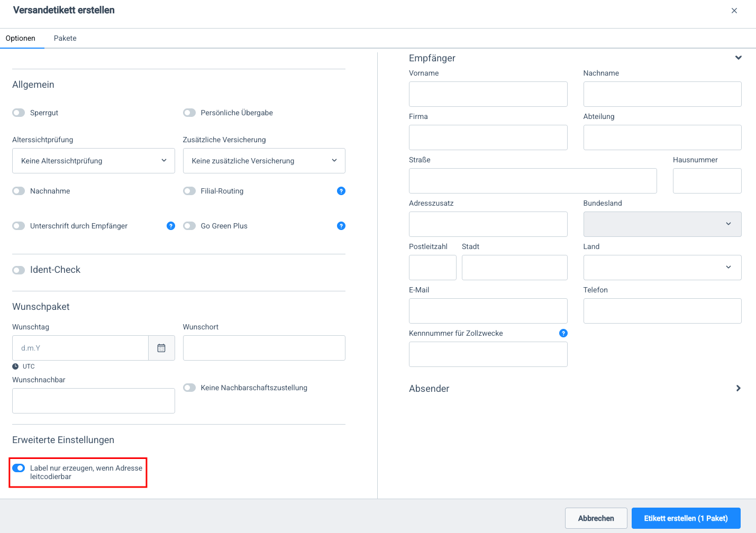The image size is (756, 533).
Task: Collapse the Empfänger section
Action: click(x=738, y=58)
